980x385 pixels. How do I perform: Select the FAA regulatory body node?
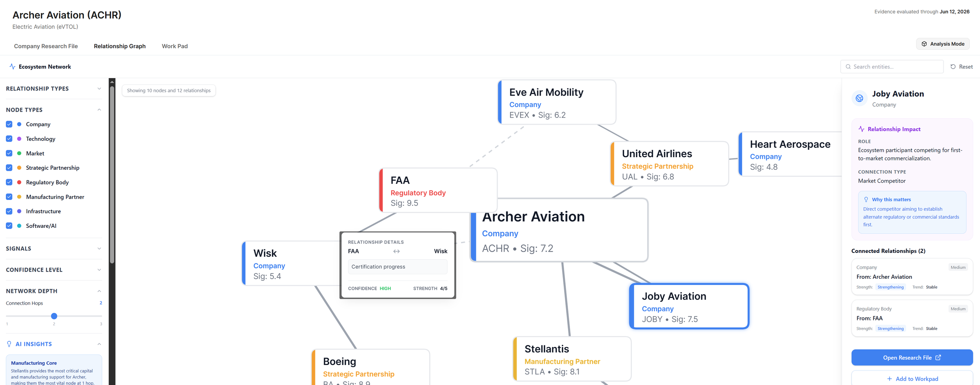pyautogui.click(x=438, y=190)
